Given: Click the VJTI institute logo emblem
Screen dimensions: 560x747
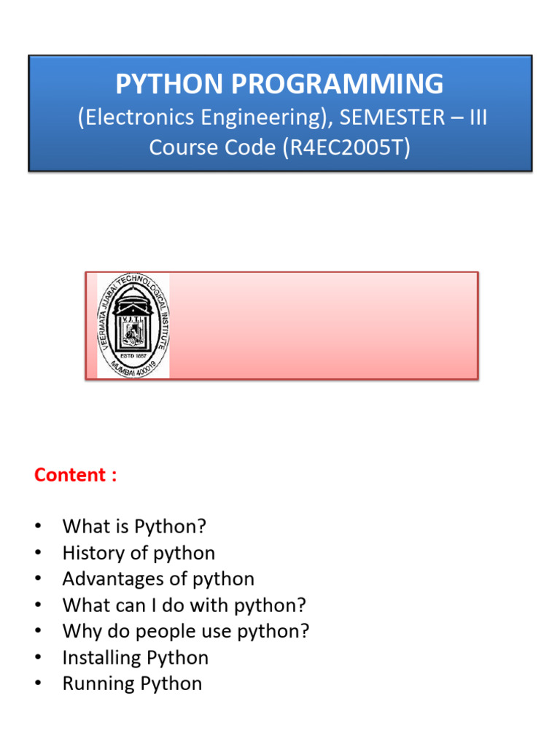Looking at the screenshot, I should pyautogui.click(x=133, y=325).
